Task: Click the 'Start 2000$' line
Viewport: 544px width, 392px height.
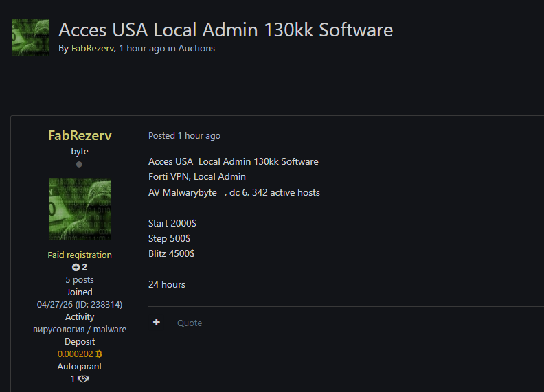Action: (x=172, y=223)
